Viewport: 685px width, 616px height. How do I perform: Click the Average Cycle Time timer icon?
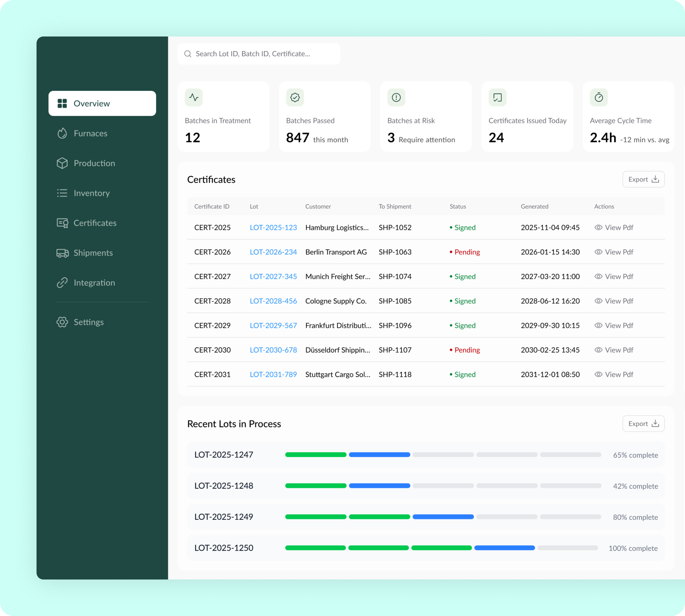click(x=599, y=97)
